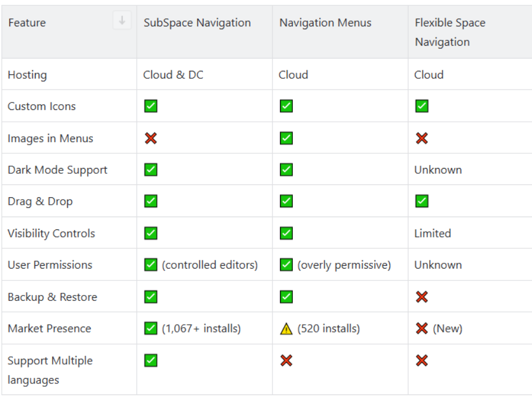532x398 pixels.
Task: Click the warning triangle beside 520 installs
Action: click(x=286, y=329)
